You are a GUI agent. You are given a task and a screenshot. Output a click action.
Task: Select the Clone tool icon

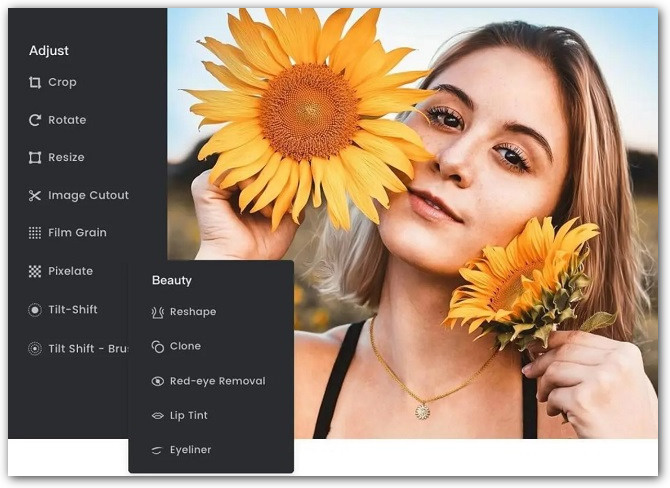[x=158, y=347]
